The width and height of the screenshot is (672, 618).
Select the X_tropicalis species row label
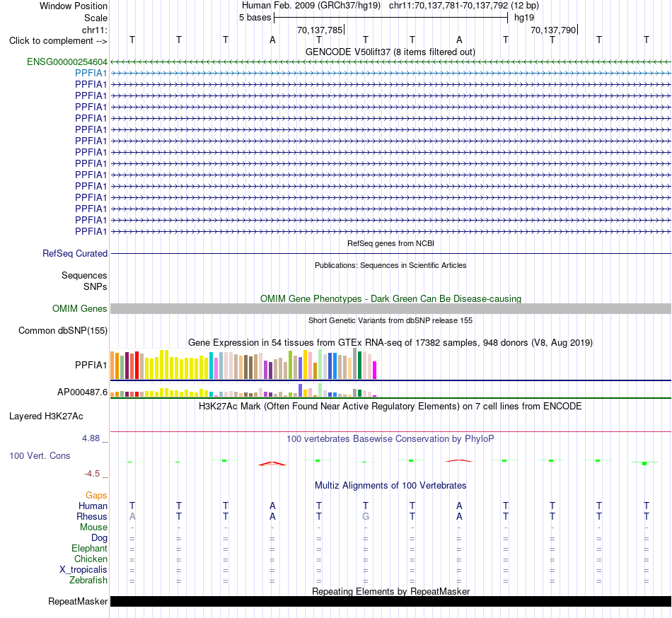[x=83, y=570]
